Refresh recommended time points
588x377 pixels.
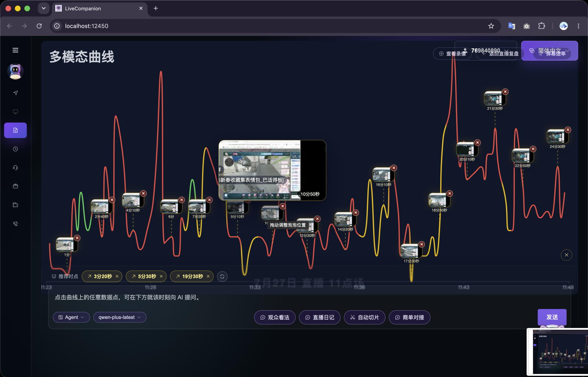tap(222, 276)
